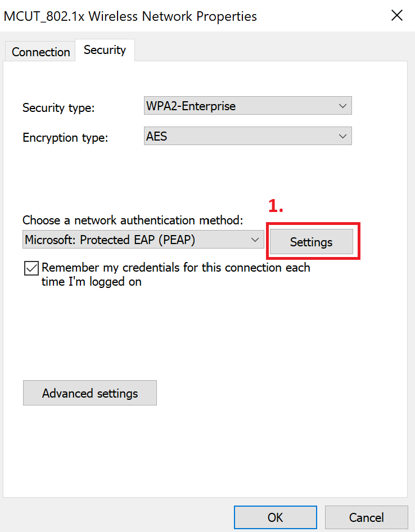Open the Protected EAP (PEAP) method dropdown

tap(143, 240)
